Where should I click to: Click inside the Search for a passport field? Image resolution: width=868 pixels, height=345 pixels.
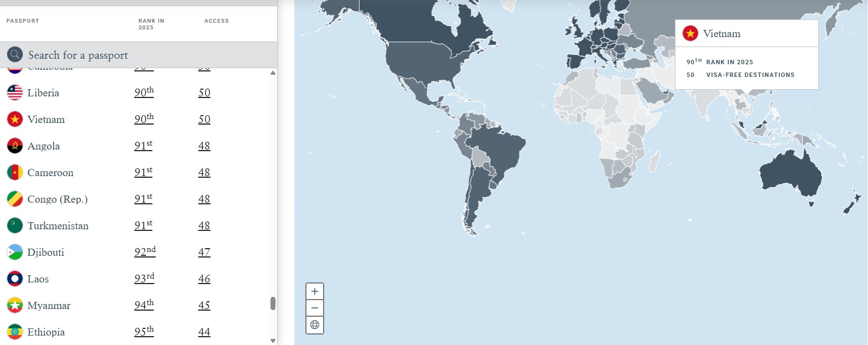[144, 55]
